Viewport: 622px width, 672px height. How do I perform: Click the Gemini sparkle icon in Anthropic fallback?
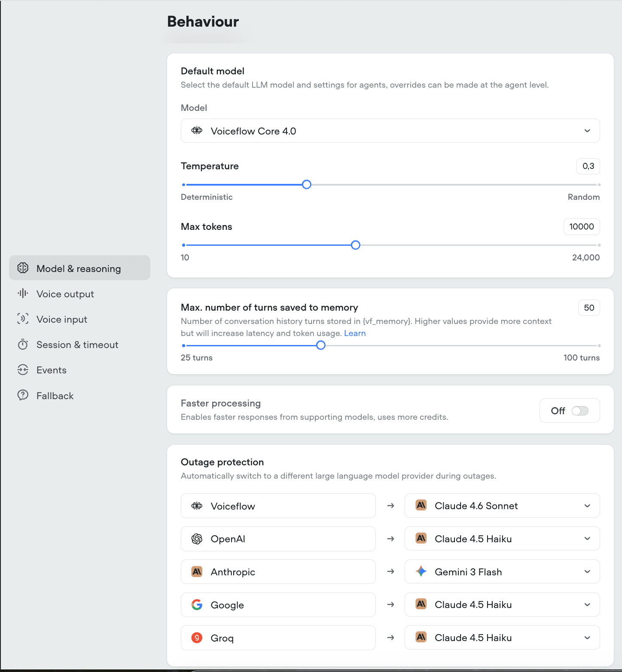point(421,571)
